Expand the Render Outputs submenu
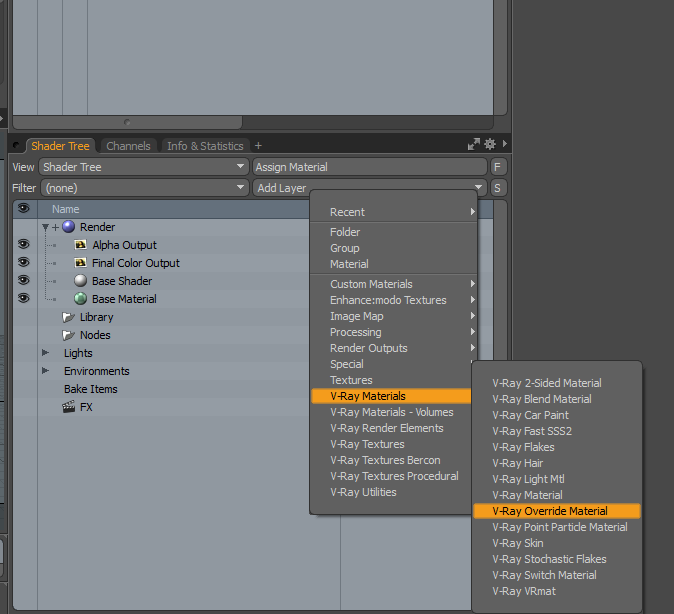674x614 pixels. coord(393,348)
